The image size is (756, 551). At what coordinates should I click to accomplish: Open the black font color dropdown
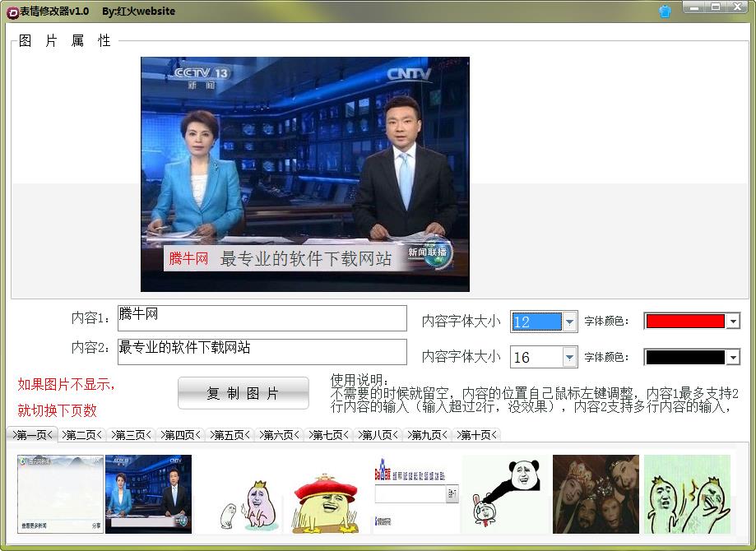(733, 357)
